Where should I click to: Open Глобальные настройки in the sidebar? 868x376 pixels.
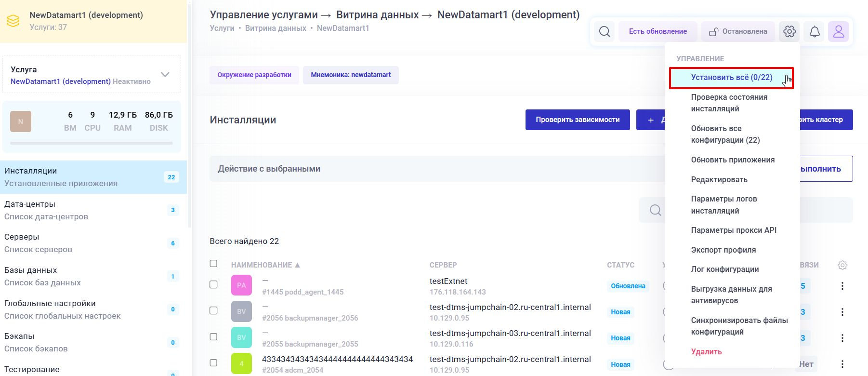pos(93,309)
